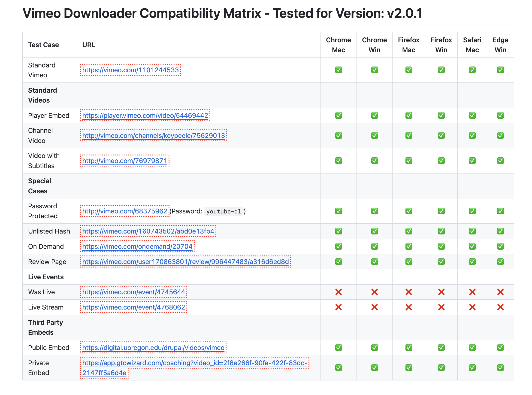Click Safari Mac checkmark for Password Protected
The height and width of the screenshot is (395, 532).
472,211
